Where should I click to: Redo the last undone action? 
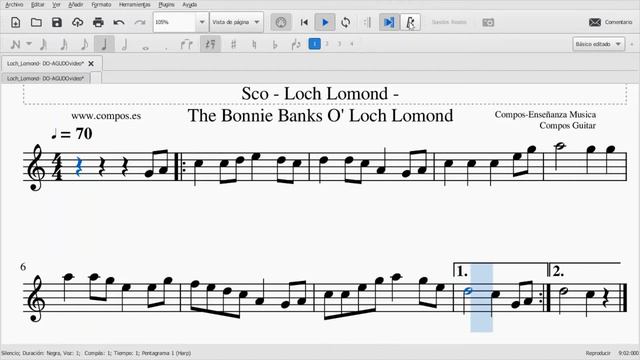[x=140, y=22]
